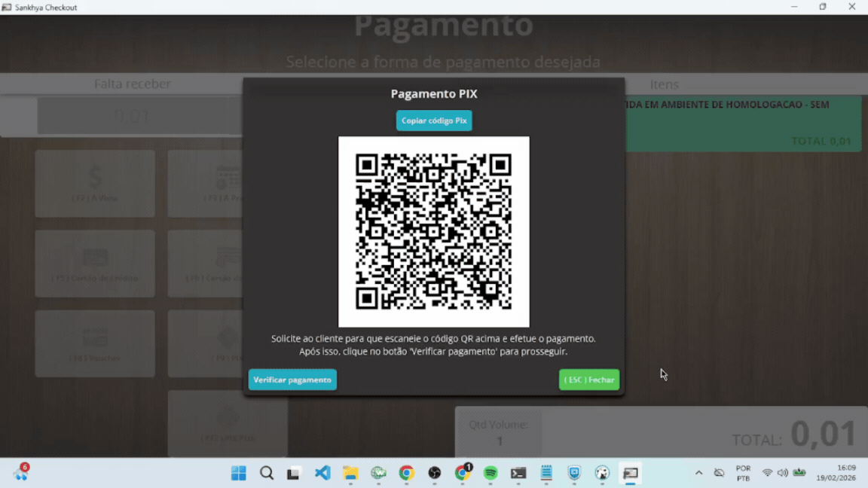
Task: Open Spotify from the taskbar
Action: tap(491, 473)
